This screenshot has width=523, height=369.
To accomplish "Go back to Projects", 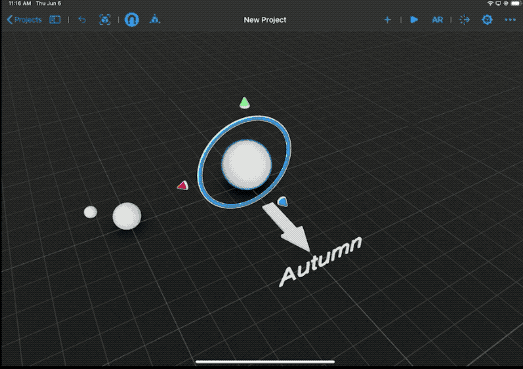I will coord(24,20).
